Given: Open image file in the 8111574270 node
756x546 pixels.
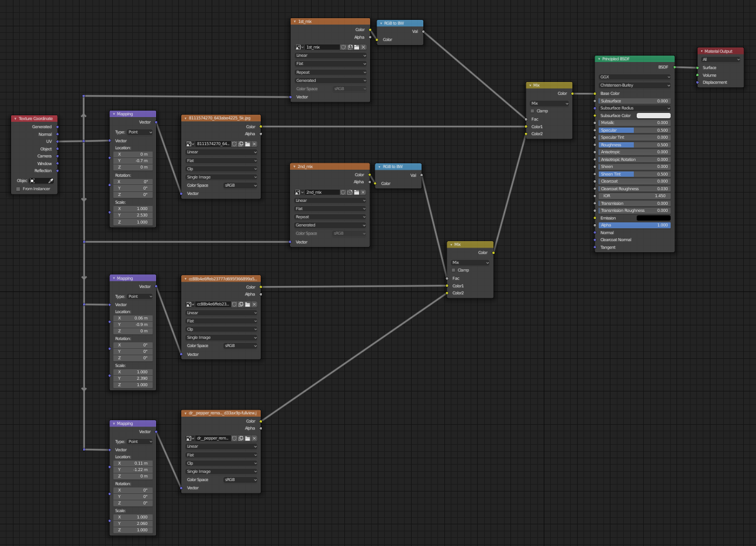Looking at the screenshot, I should [x=247, y=143].
